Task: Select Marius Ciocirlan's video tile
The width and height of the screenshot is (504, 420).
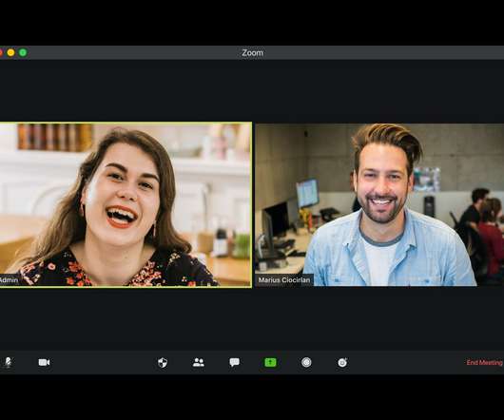Action: pos(379,205)
